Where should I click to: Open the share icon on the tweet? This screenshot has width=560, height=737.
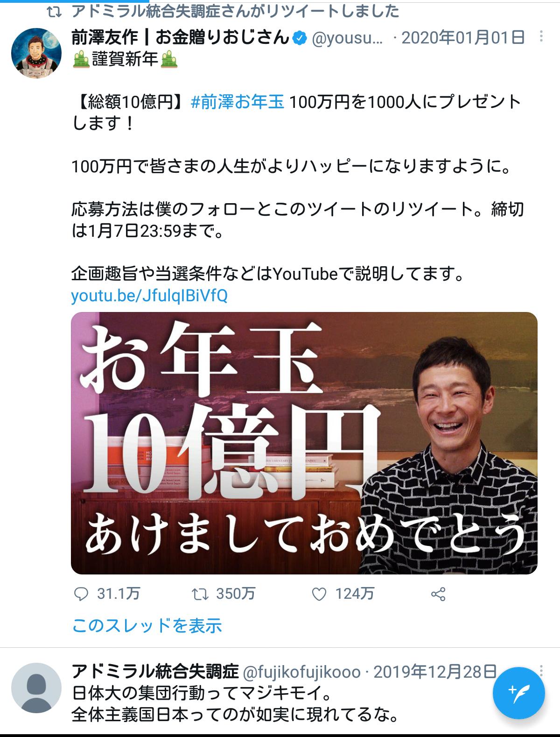[x=438, y=594]
